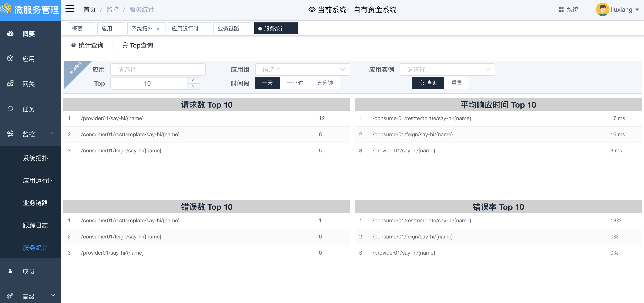Click the 概要 dashboard sidebar icon

pos(10,33)
